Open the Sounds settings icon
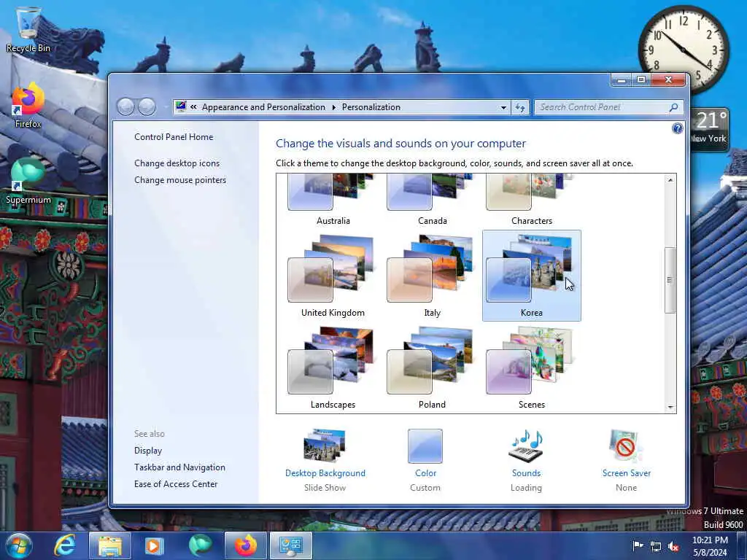 point(526,446)
